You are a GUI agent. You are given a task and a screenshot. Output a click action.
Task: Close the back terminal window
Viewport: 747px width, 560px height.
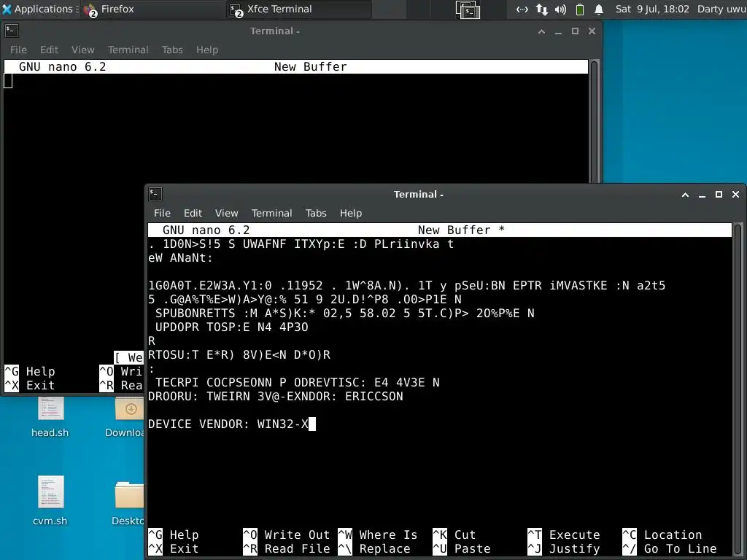(592, 31)
